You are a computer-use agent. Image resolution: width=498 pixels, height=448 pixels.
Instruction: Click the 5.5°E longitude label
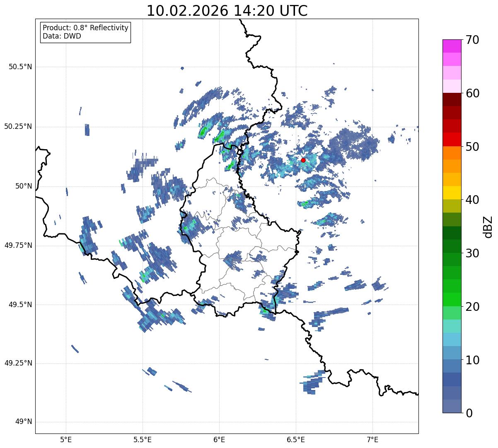pyautogui.click(x=143, y=439)
